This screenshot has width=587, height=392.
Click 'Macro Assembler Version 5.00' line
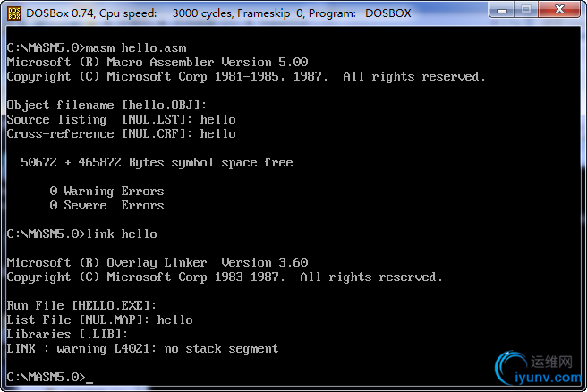click(157, 62)
